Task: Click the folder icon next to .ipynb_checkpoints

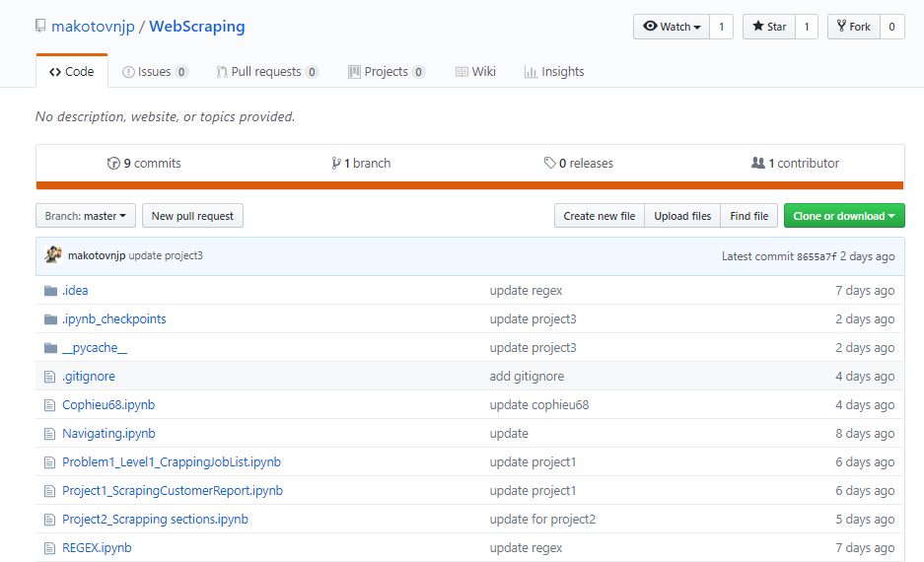Action: coord(50,319)
